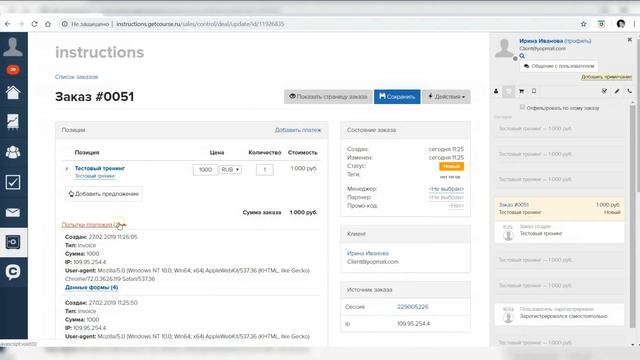Expand Данные формы (4) details
Image resolution: width=640 pixels, height=360 pixels.
pyautogui.click(x=91, y=287)
